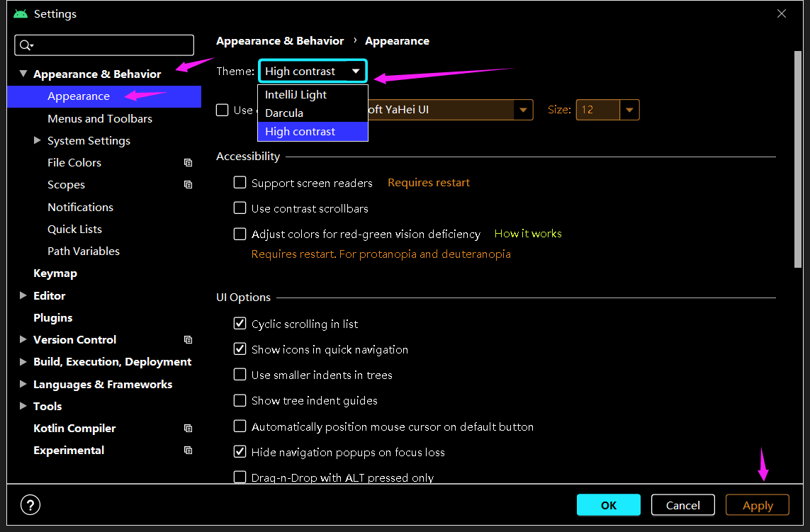Screen dimensions: 810x532
Task: Open Path Variables settings
Action: pos(84,251)
